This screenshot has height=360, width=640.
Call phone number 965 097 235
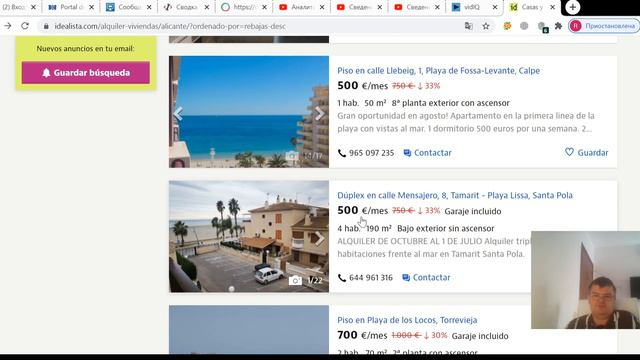point(371,153)
